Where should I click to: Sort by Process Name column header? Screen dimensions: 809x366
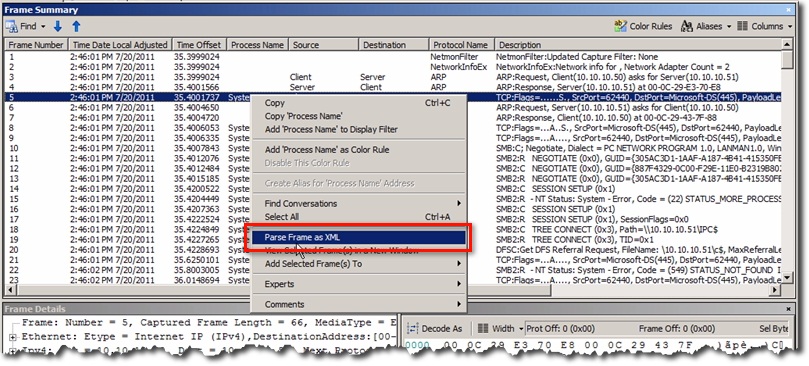click(x=257, y=45)
